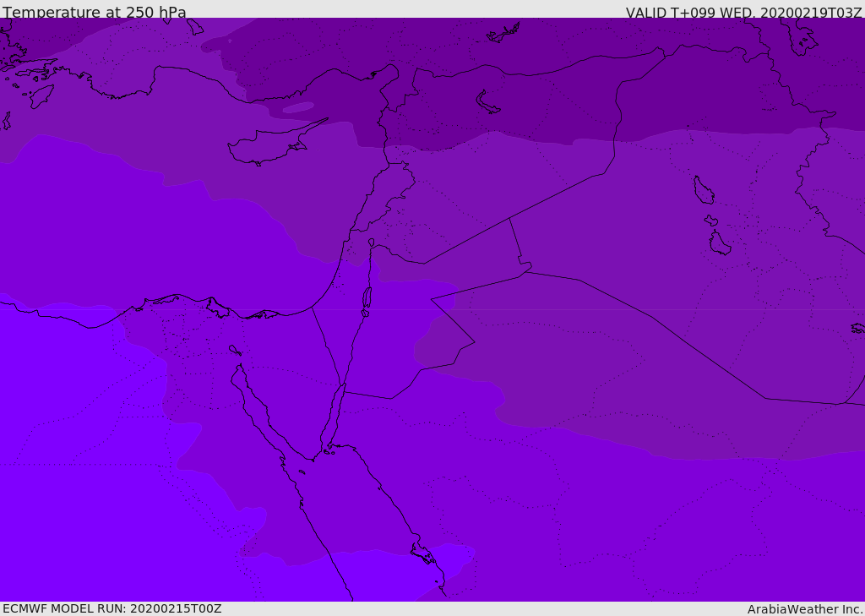Select Lake Manzala on the Nile Delta coast
Screen dimensions: 865x616
[217, 308]
